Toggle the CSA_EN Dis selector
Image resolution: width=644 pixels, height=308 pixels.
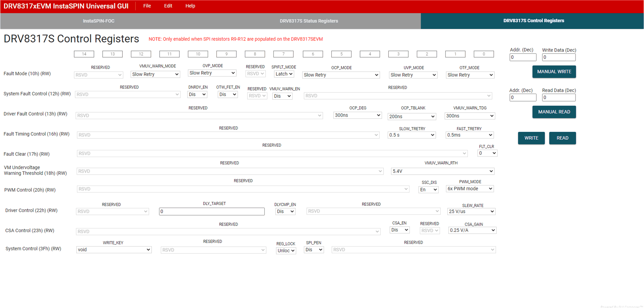click(400, 230)
